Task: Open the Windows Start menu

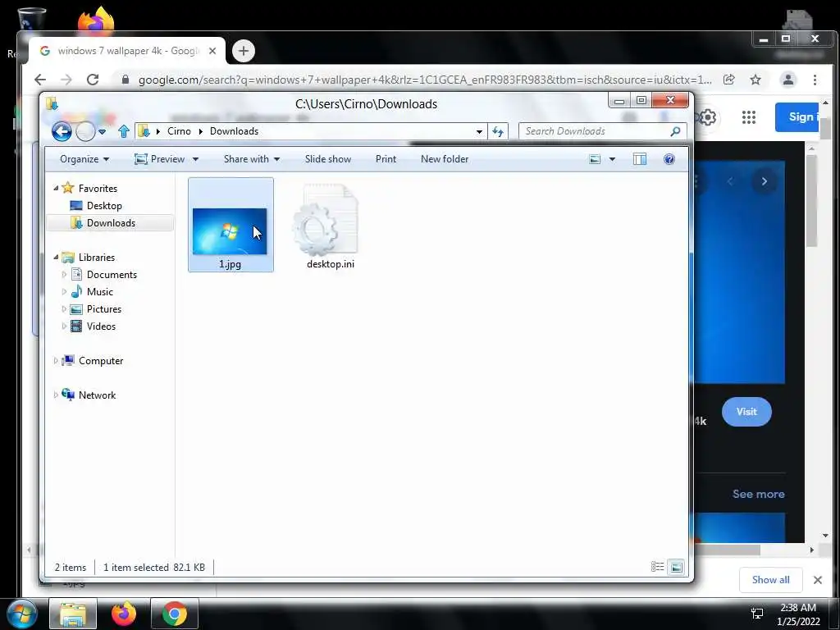Action: point(21,614)
